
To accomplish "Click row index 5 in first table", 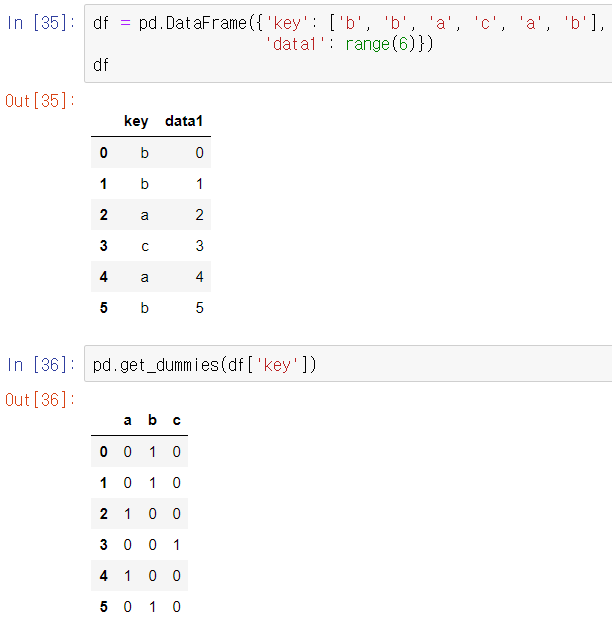I will (x=103, y=308).
